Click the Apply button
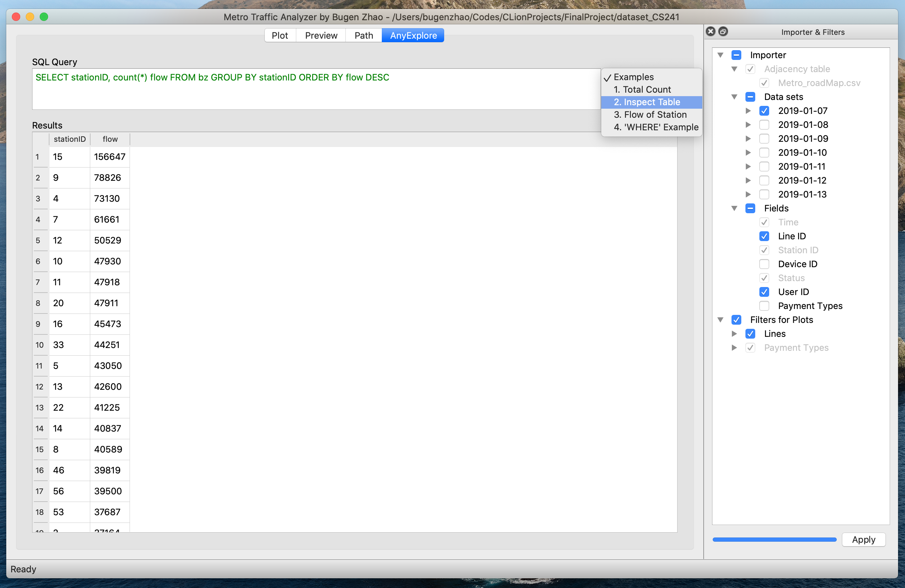 point(864,539)
